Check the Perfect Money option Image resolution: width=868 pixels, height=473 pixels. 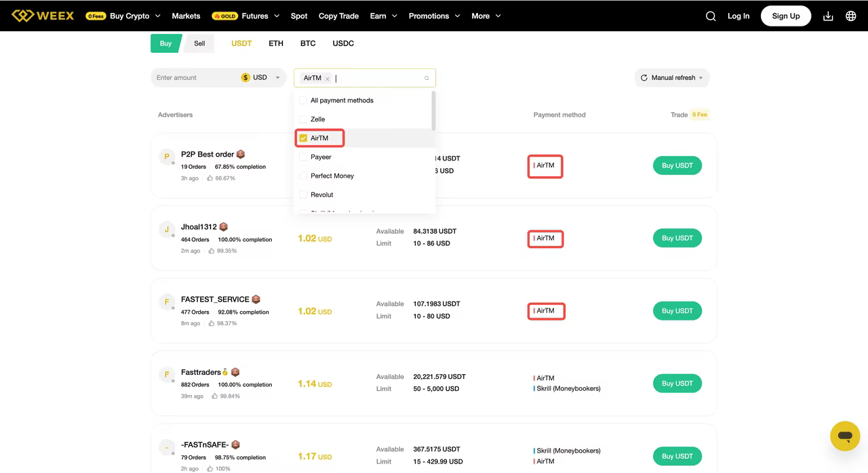pos(303,176)
